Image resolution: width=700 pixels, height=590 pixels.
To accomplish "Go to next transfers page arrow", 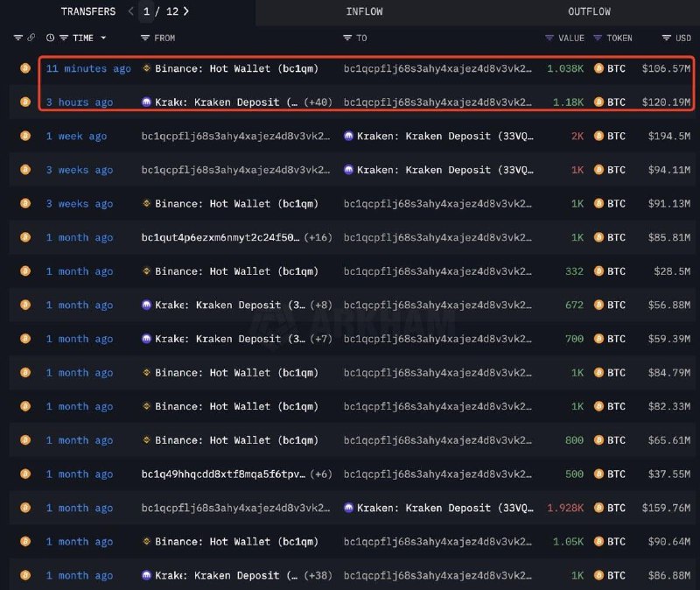I will pyautogui.click(x=186, y=11).
